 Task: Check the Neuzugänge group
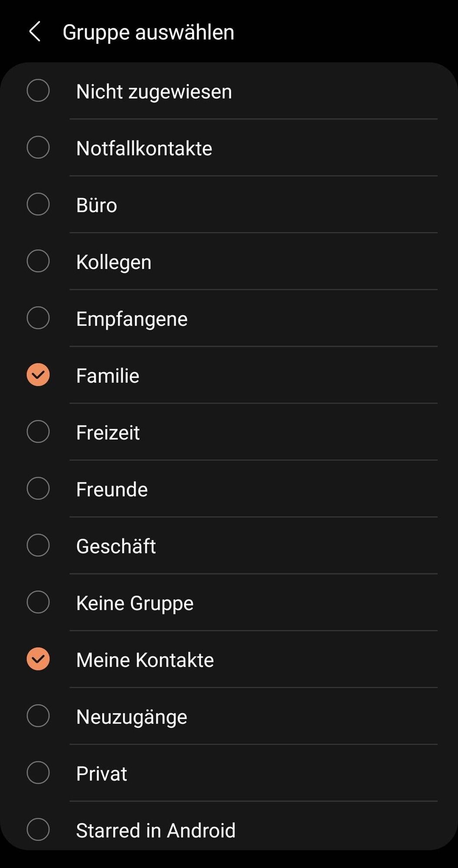point(38,716)
